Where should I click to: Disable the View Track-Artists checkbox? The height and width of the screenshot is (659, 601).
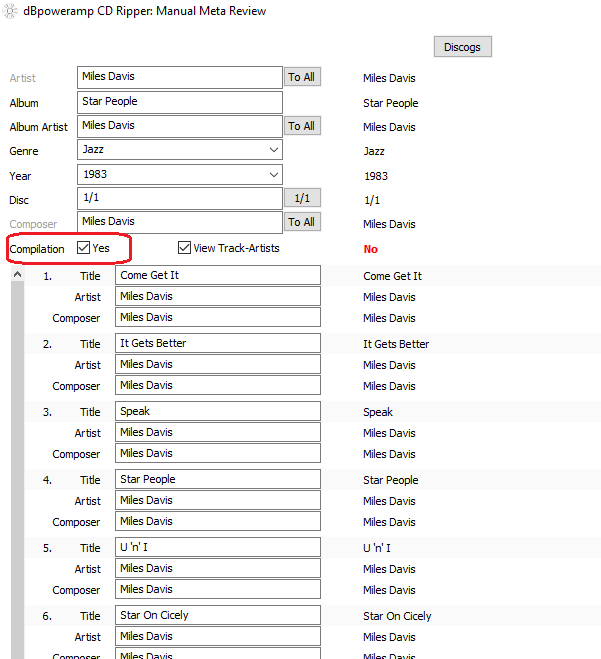coord(184,248)
